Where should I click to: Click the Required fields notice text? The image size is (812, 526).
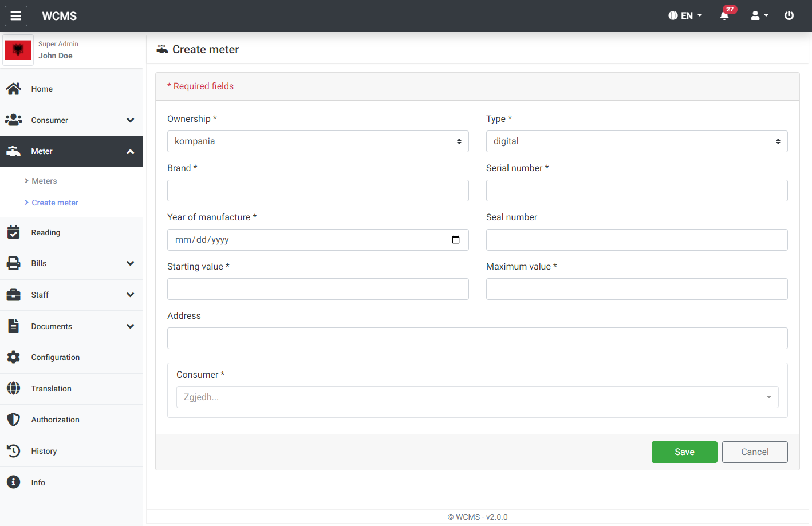tap(200, 86)
